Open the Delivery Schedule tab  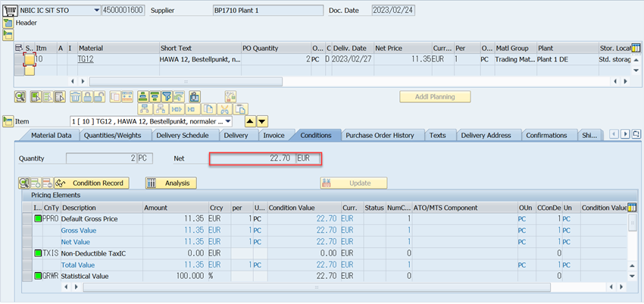coord(183,135)
